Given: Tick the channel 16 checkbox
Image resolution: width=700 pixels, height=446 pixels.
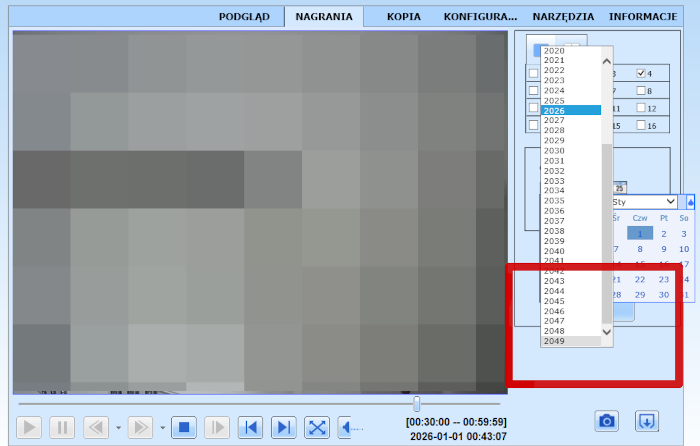Looking at the screenshot, I should pos(642,125).
